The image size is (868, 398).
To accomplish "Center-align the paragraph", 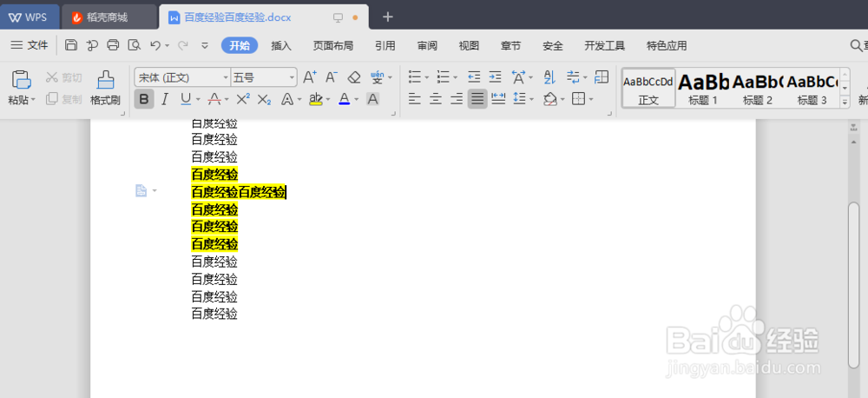I will click(436, 99).
